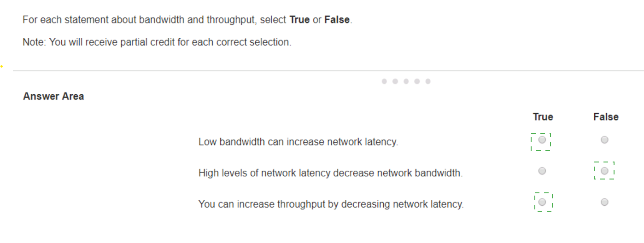Click the partial credit note text
This screenshot has height=243, width=644.
pos(157,42)
